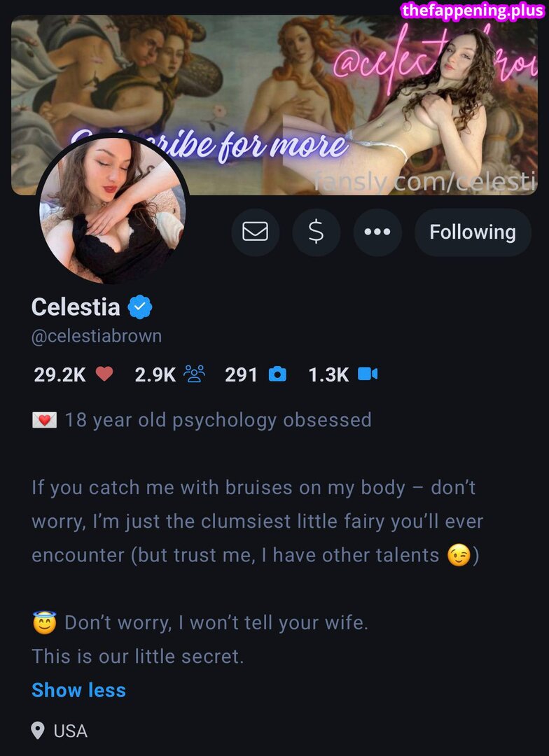The height and width of the screenshot is (756, 549).
Task: Open the three-dot more options menu
Action: coord(377,232)
